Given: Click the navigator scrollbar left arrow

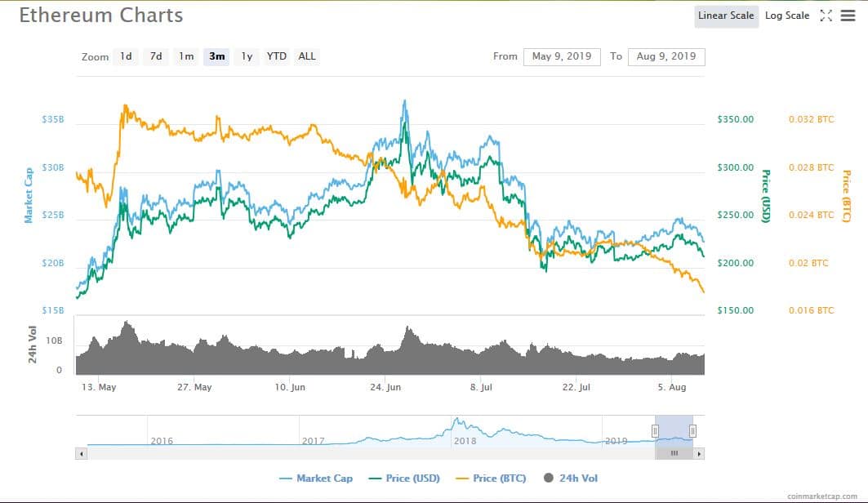Looking at the screenshot, I should coord(81,452).
